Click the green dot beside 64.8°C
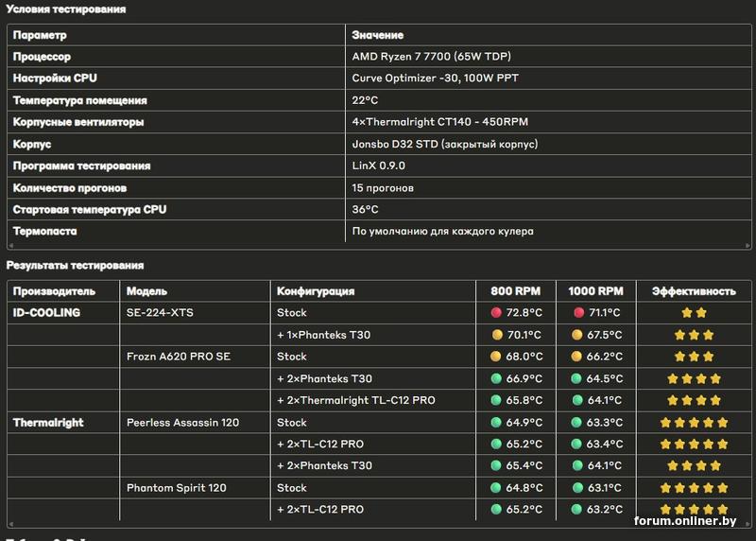 495,487
